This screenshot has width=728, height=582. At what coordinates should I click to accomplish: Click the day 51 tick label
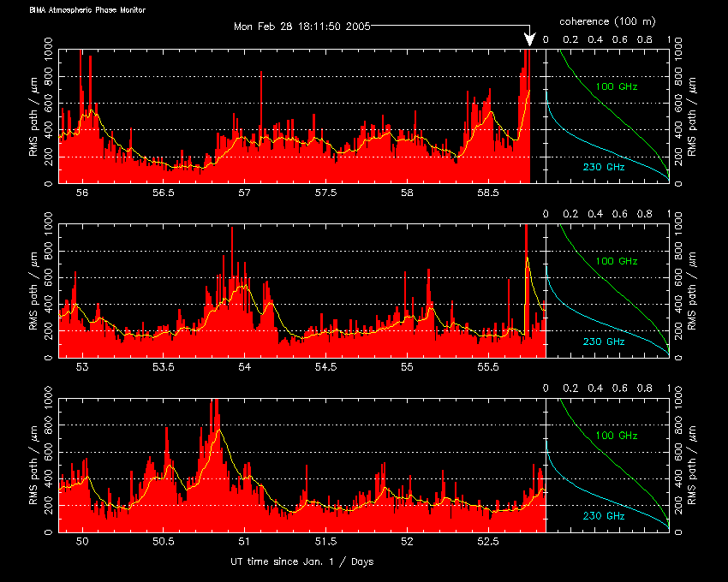pyautogui.click(x=244, y=542)
